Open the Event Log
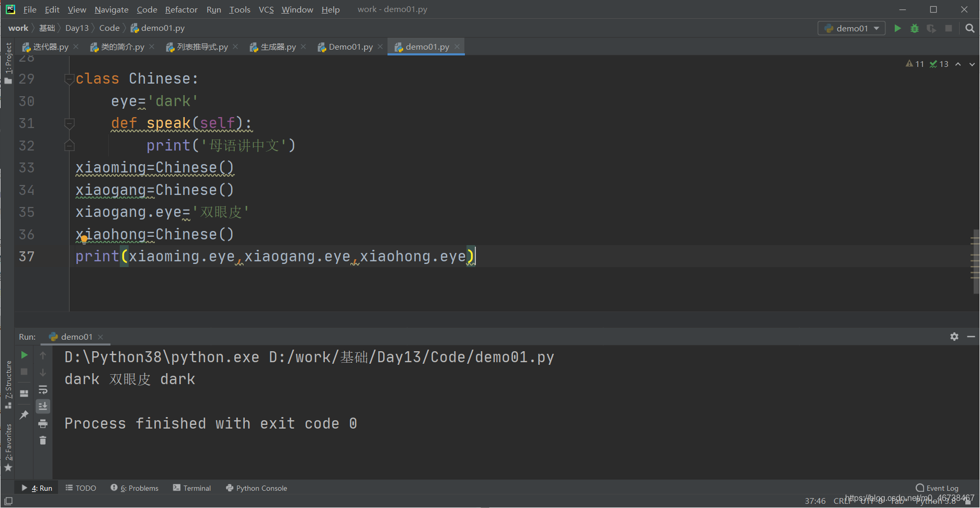This screenshot has height=508, width=980. click(x=938, y=488)
